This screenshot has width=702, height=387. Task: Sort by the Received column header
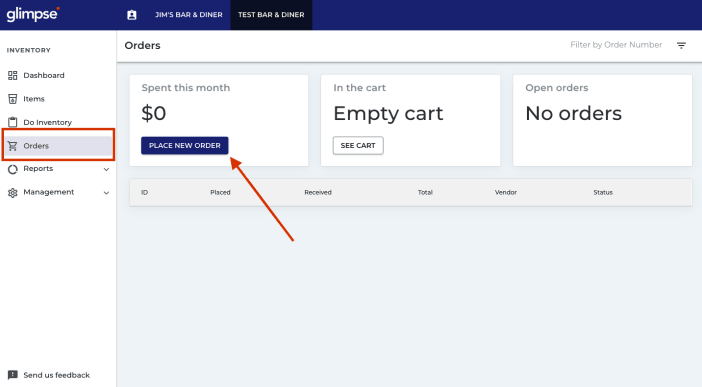pos(318,192)
